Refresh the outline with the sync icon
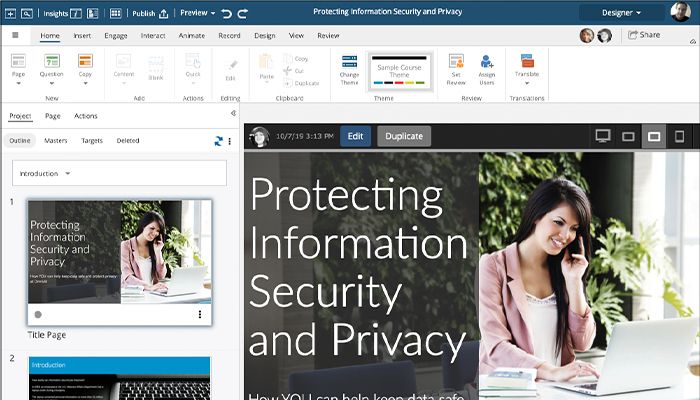The image size is (700, 400). (x=218, y=141)
